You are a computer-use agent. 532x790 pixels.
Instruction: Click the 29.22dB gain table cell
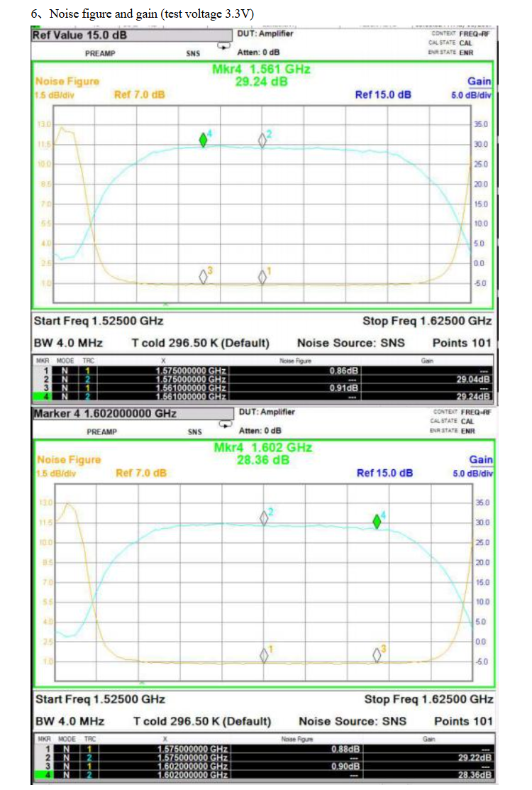point(475,758)
